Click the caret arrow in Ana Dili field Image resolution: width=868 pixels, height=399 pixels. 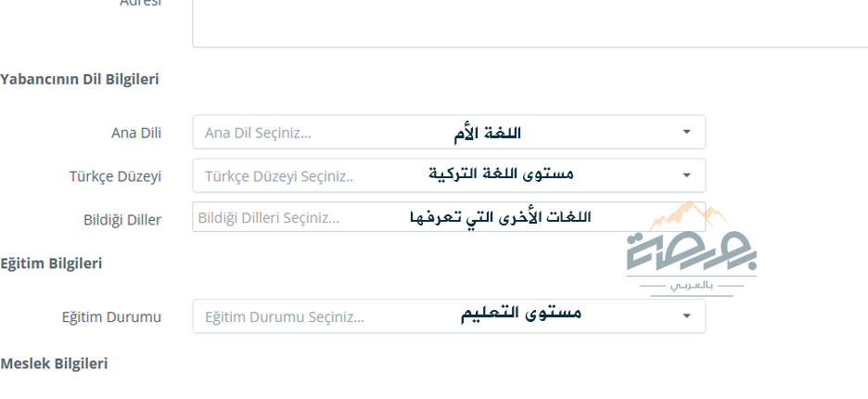(x=686, y=132)
